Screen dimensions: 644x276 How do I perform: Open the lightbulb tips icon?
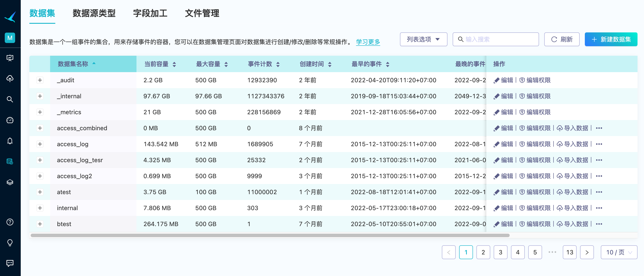(10, 243)
